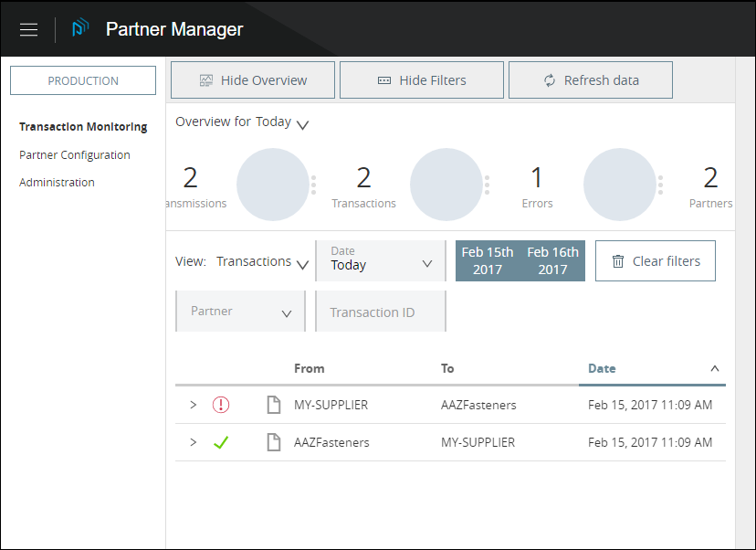Image resolution: width=756 pixels, height=550 pixels.
Task: Click the Partner Manager logo icon
Action: pos(80,28)
